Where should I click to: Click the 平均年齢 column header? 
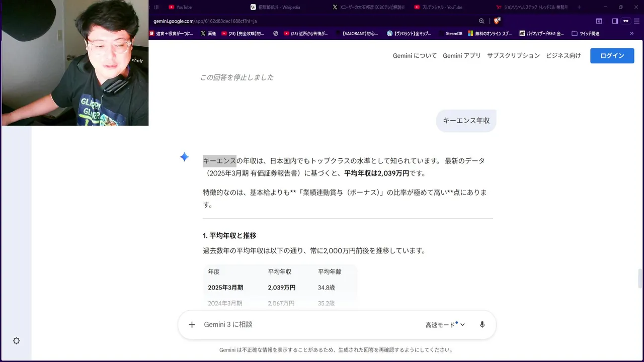[330, 271]
